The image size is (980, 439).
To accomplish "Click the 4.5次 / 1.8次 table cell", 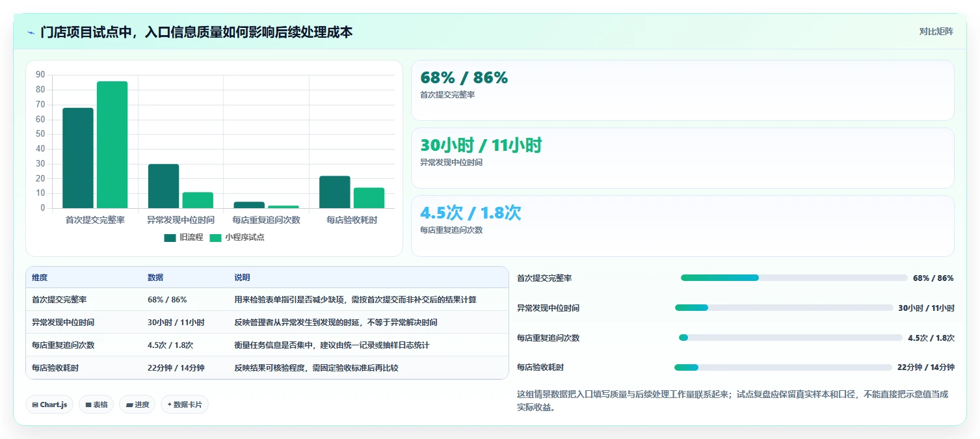I will coord(170,345).
